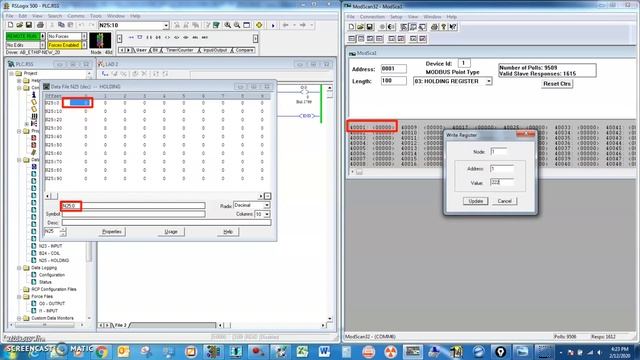Open the No Forces dropdown

coord(84,36)
